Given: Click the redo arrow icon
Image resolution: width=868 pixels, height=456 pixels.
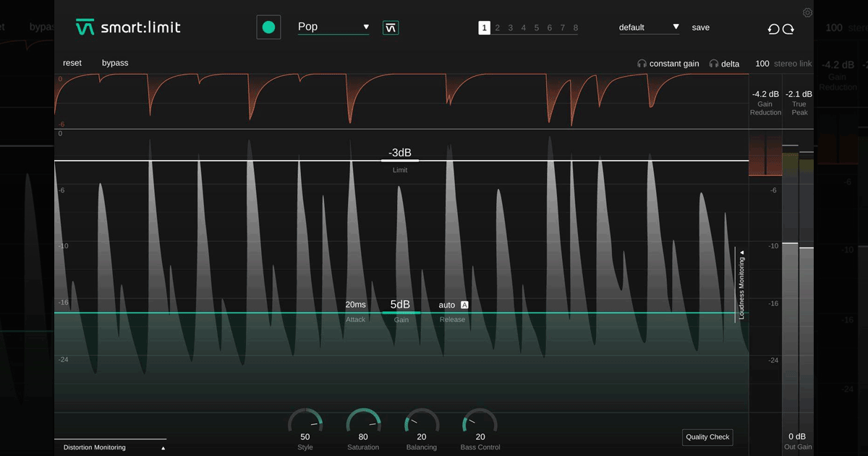Looking at the screenshot, I should pos(788,29).
